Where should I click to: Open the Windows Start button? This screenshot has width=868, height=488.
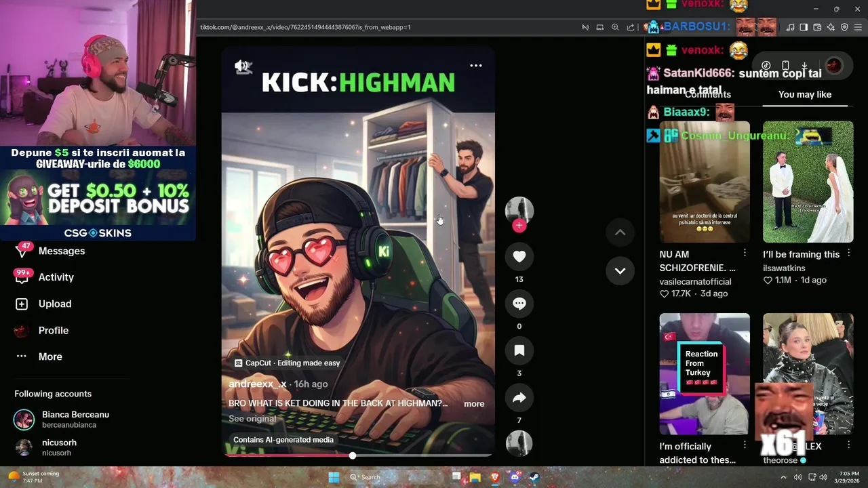point(334,477)
